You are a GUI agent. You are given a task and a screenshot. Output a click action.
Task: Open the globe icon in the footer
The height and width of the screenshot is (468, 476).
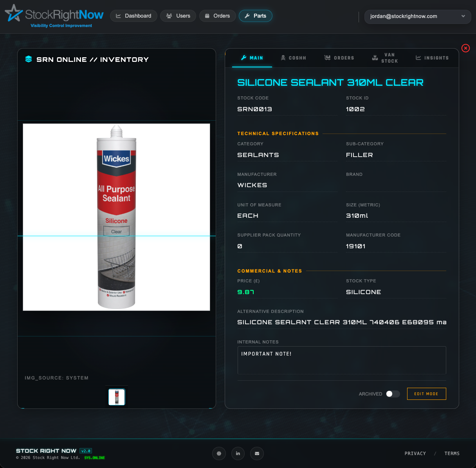(219, 454)
